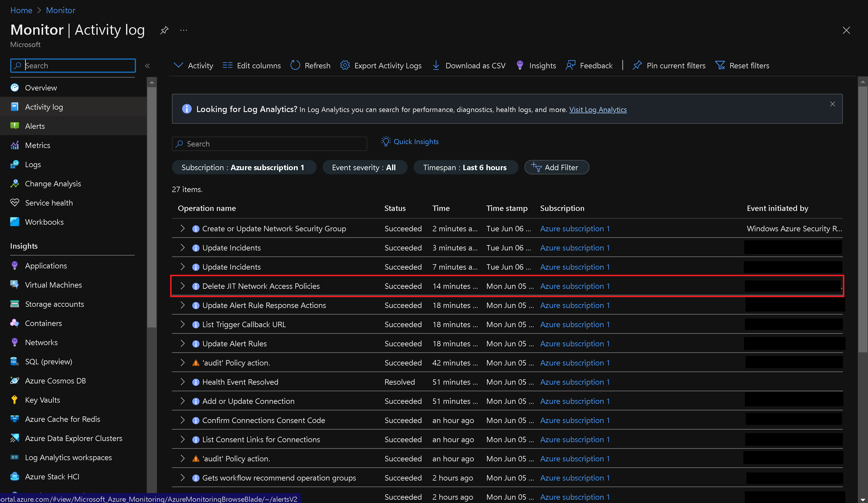Expand the Create or Update Network Security Group row
This screenshot has height=503, width=868.
183,228
